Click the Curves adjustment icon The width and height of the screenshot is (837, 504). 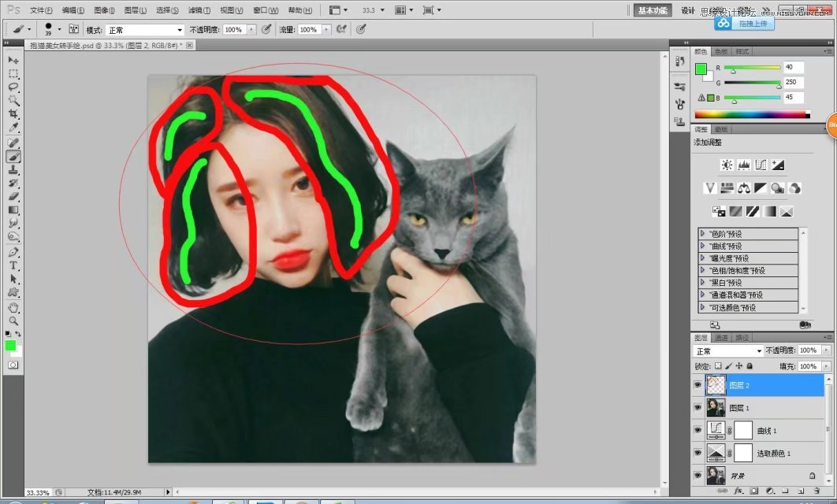click(x=761, y=165)
